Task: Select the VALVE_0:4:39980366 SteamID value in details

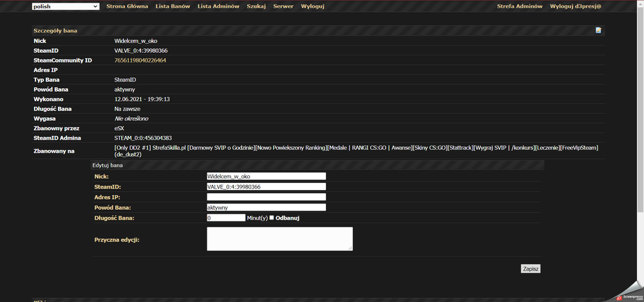Action: [x=141, y=50]
